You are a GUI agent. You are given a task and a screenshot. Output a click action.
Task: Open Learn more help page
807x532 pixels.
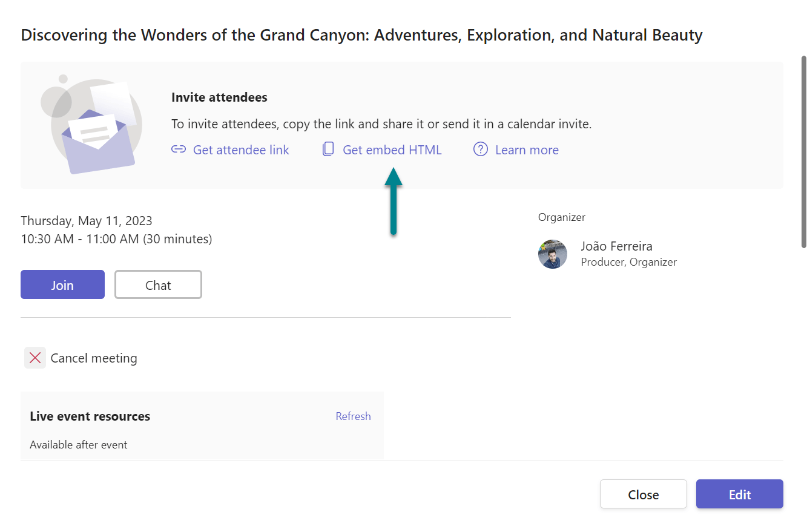(526, 149)
